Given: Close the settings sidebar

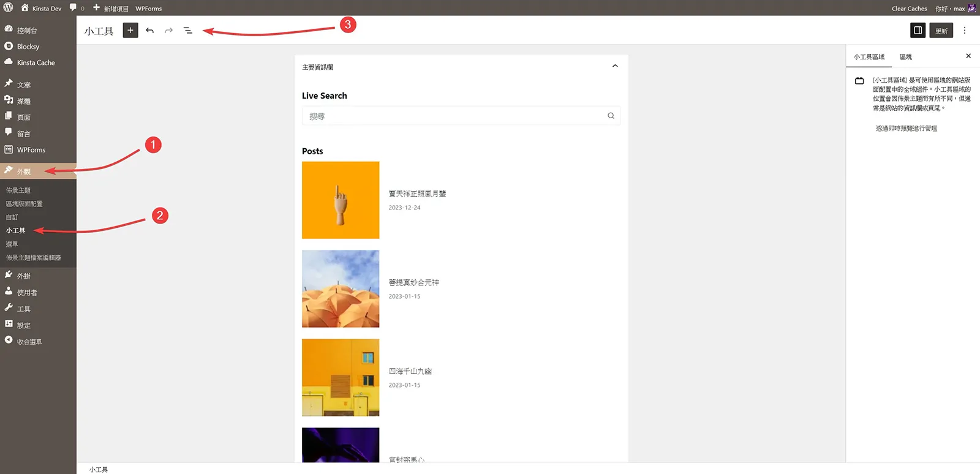Looking at the screenshot, I should (x=968, y=56).
